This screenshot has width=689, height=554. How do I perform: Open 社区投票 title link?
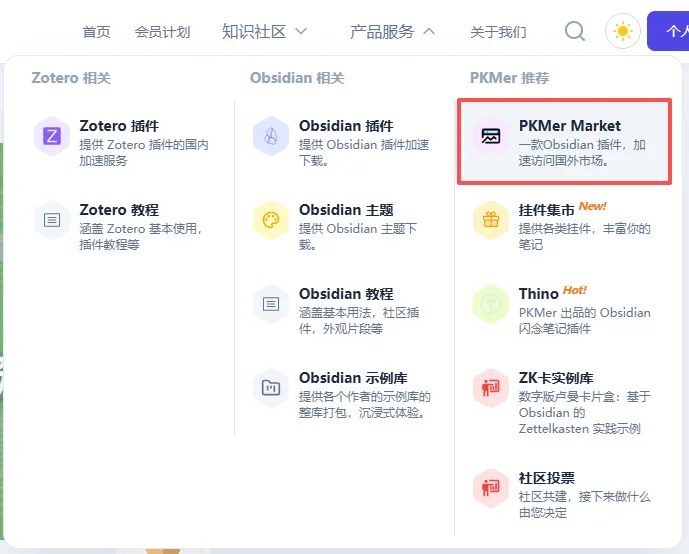click(547, 478)
